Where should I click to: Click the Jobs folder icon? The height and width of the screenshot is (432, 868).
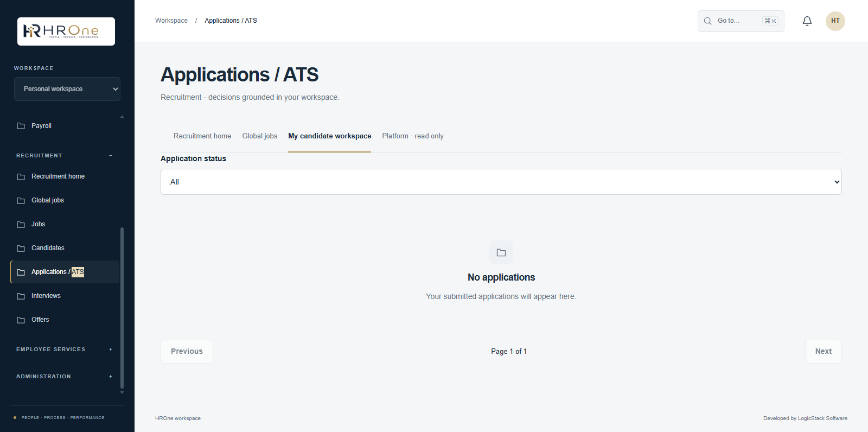point(21,224)
